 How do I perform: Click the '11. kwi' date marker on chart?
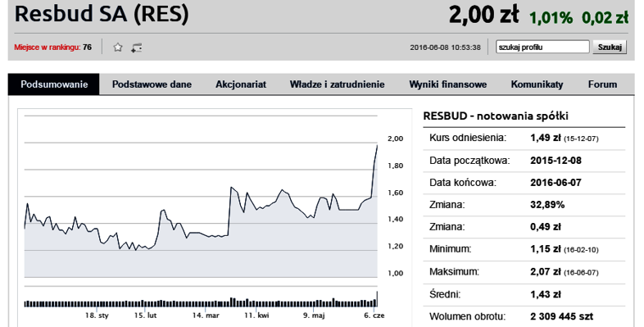click(x=256, y=316)
